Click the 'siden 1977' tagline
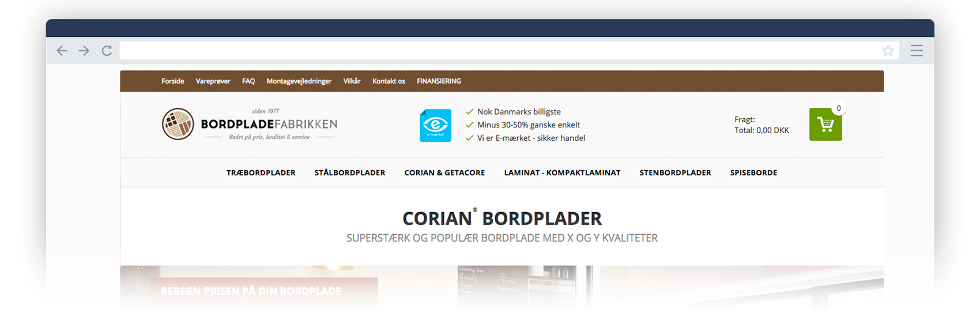This screenshot has height=327, width=980. click(x=265, y=111)
